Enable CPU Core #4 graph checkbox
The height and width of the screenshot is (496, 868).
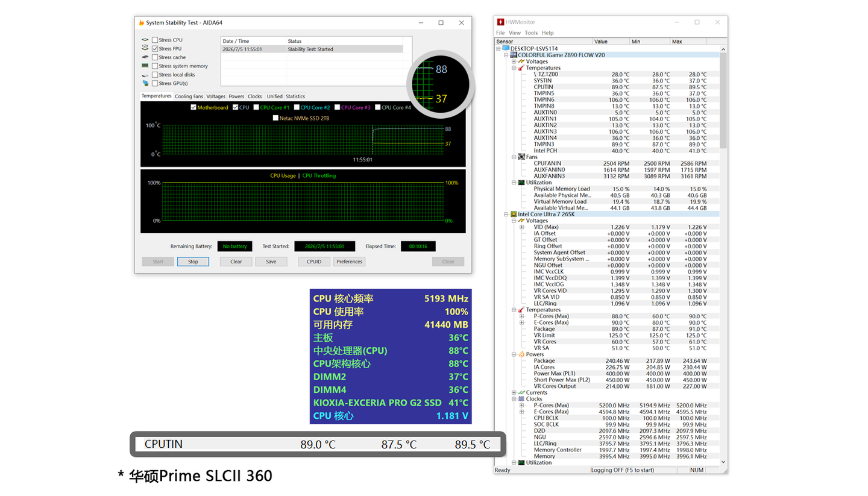(x=377, y=107)
